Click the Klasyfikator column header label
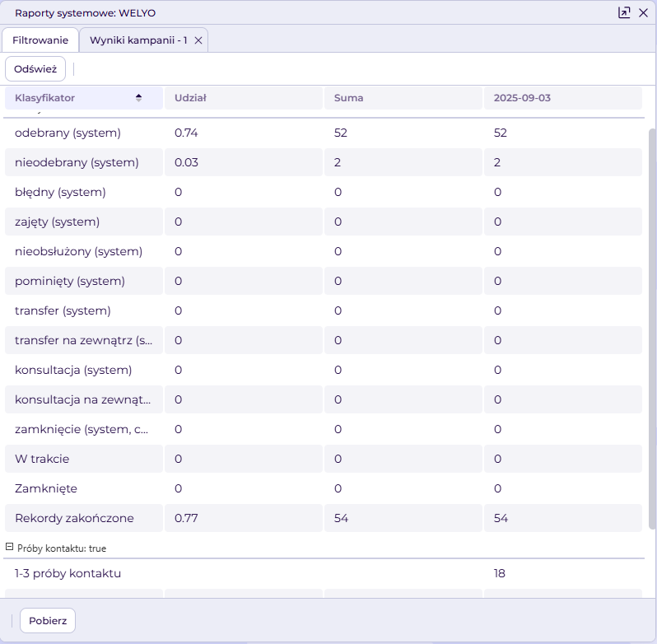This screenshot has width=657, height=644. click(44, 98)
